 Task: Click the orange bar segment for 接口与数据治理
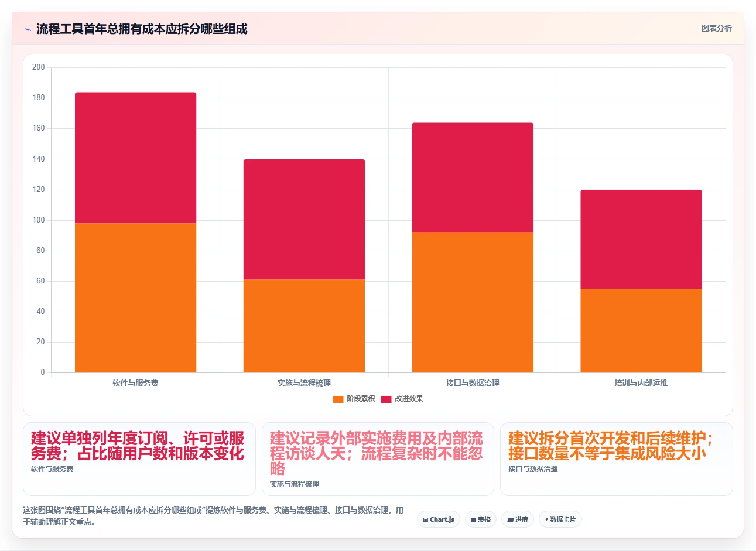click(x=473, y=302)
